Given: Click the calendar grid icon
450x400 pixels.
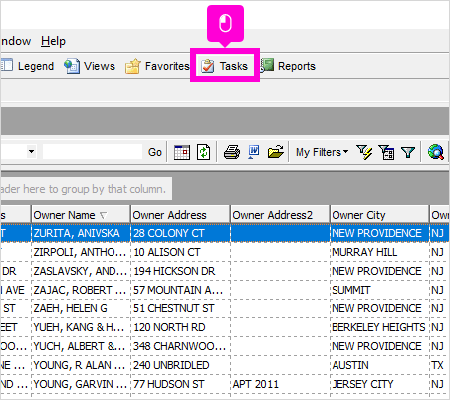Looking at the screenshot, I should tap(182, 152).
